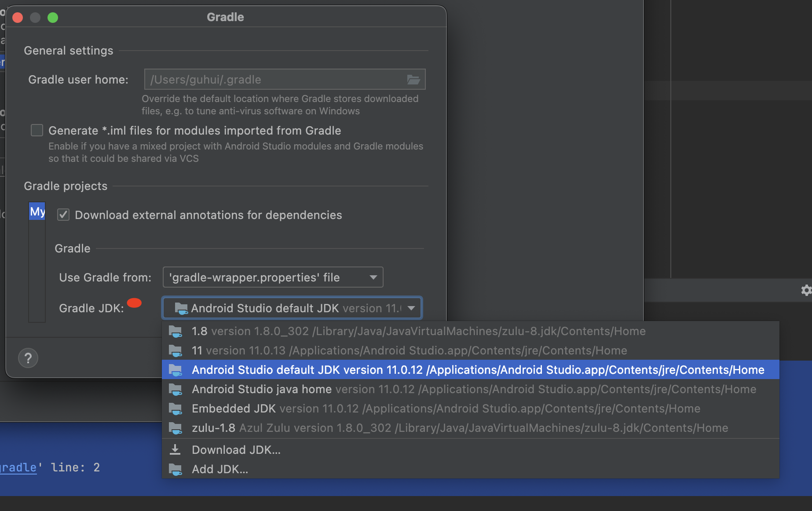Click the folder icon beside Add JDK entry
Image resolution: width=812 pixels, height=511 pixels.
[176, 469]
